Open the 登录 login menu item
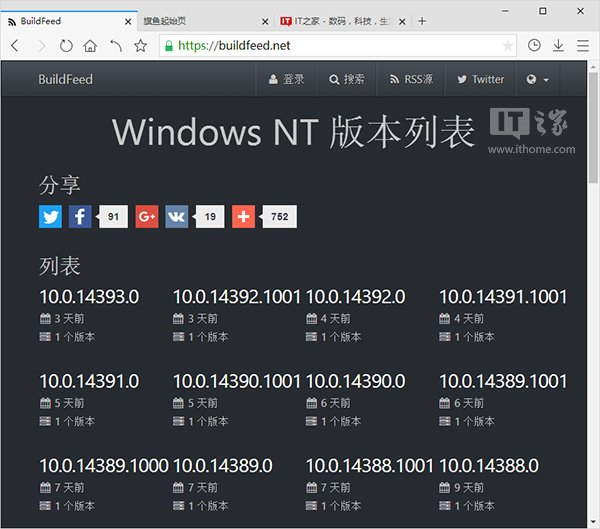 coord(286,79)
